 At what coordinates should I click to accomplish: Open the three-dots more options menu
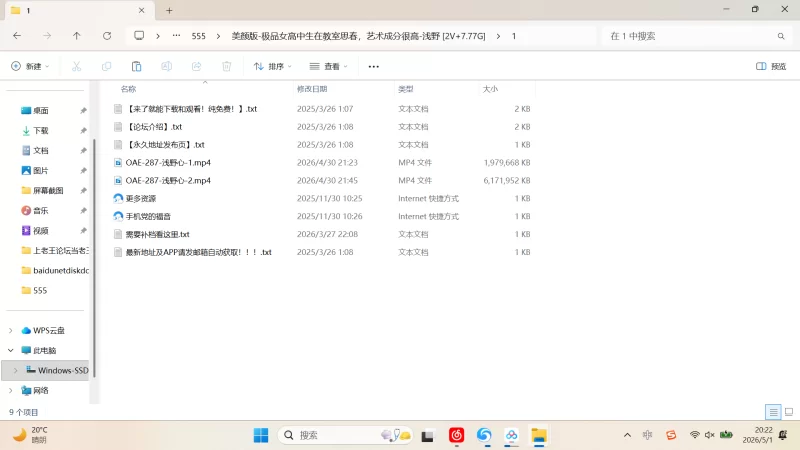coord(373,66)
